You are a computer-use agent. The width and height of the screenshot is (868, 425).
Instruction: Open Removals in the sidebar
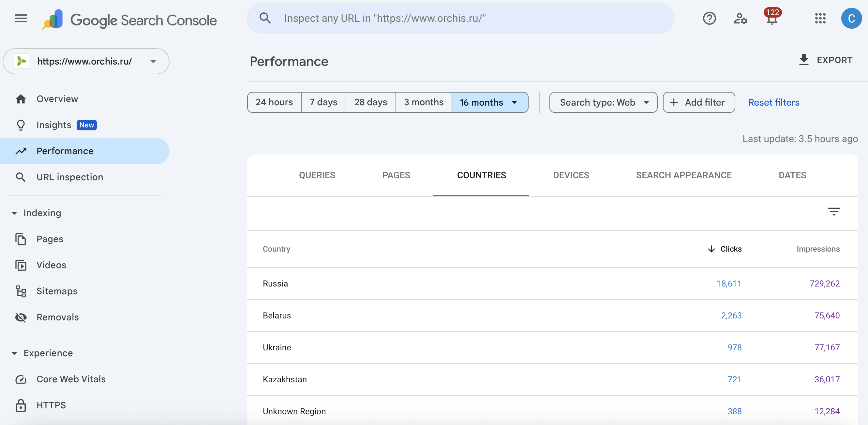(x=57, y=317)
